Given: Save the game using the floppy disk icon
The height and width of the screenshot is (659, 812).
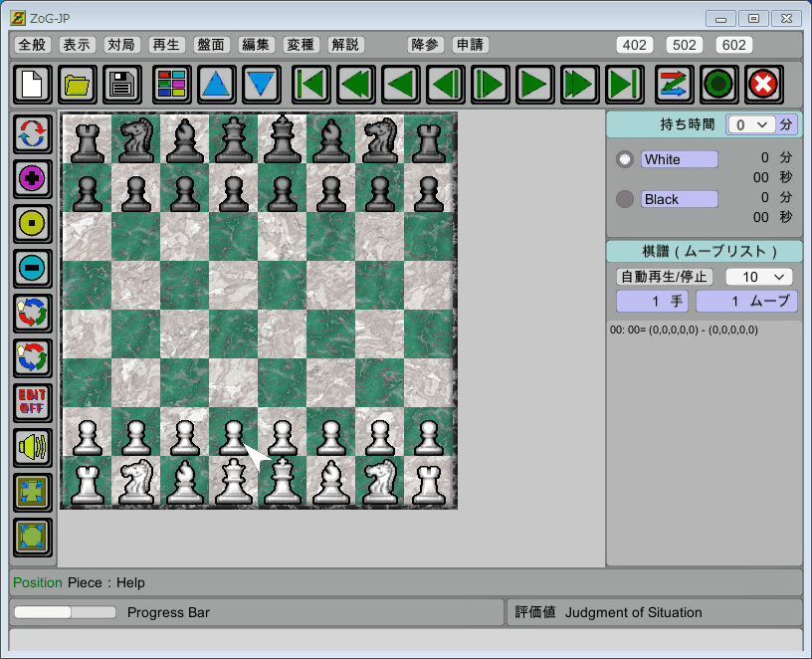Looking at the screenshot, I should (x=122, y=85).
